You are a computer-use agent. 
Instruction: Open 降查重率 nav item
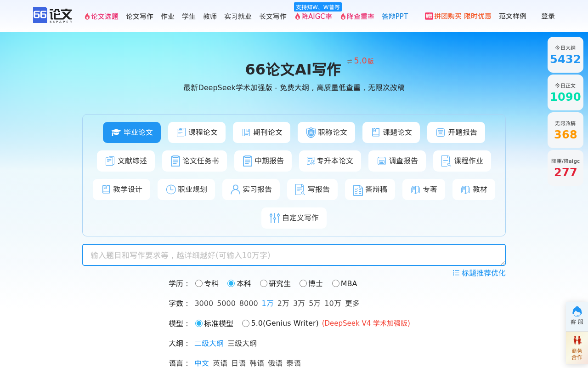click(x=357, y=16)
